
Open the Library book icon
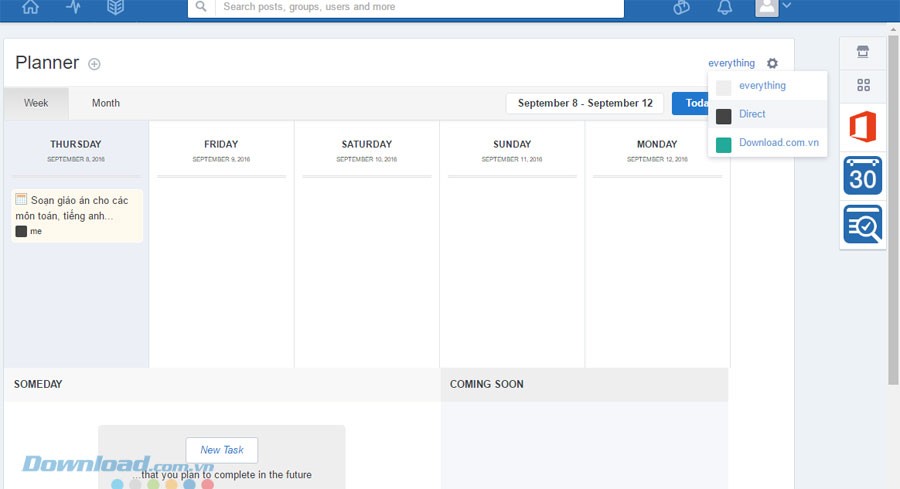116,7
